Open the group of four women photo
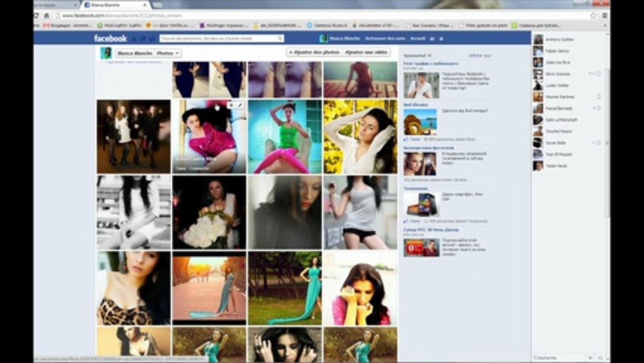This screenshot has width=644, height=363. (x=133, y=137)
